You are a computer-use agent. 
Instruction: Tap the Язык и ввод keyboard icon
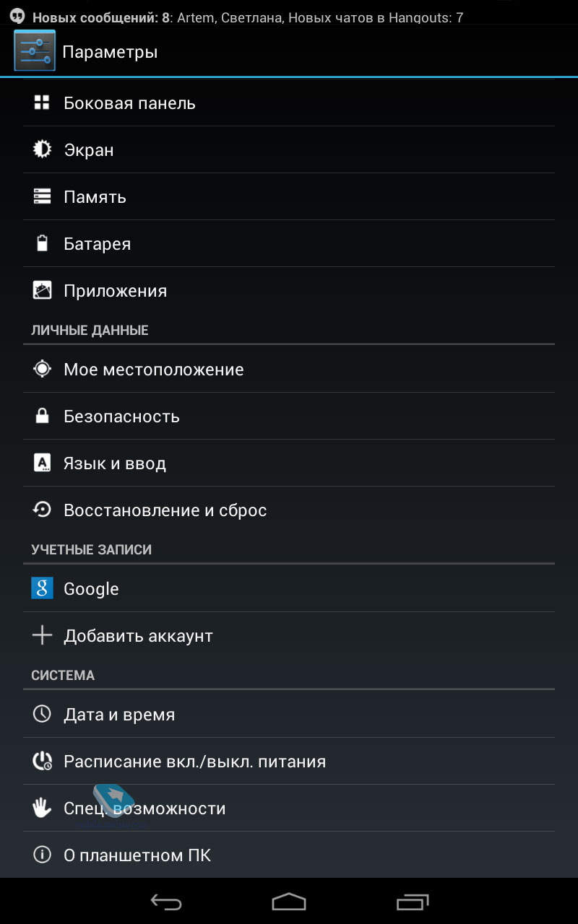[42, 463]
